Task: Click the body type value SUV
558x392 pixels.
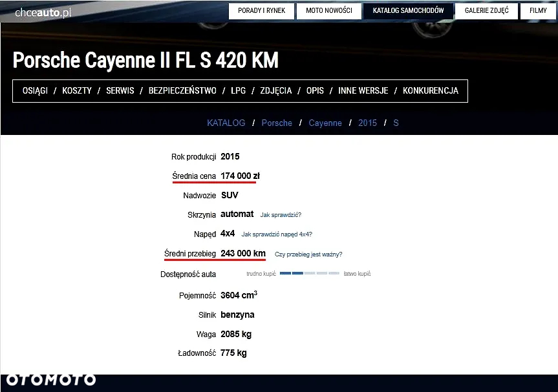Action: pyautogui.click(x=230, y=195)
